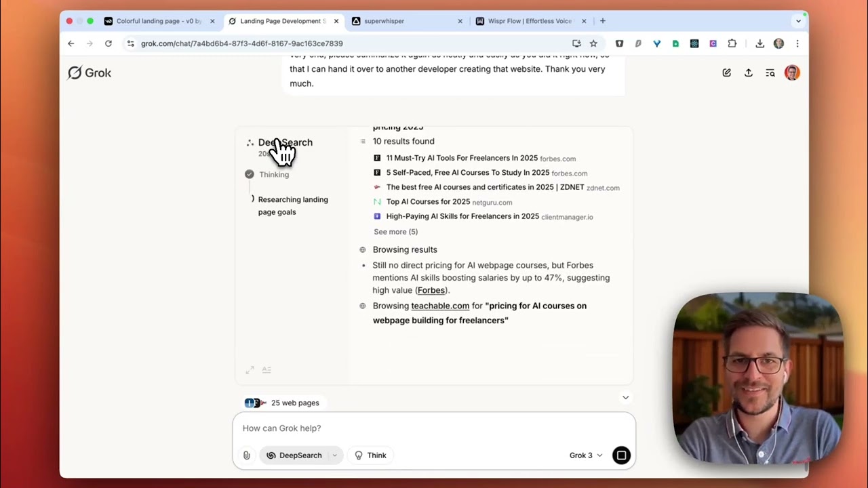
Task: Select Researching landing page goals step
Action: pyautogui.click(x=293, y=205)
